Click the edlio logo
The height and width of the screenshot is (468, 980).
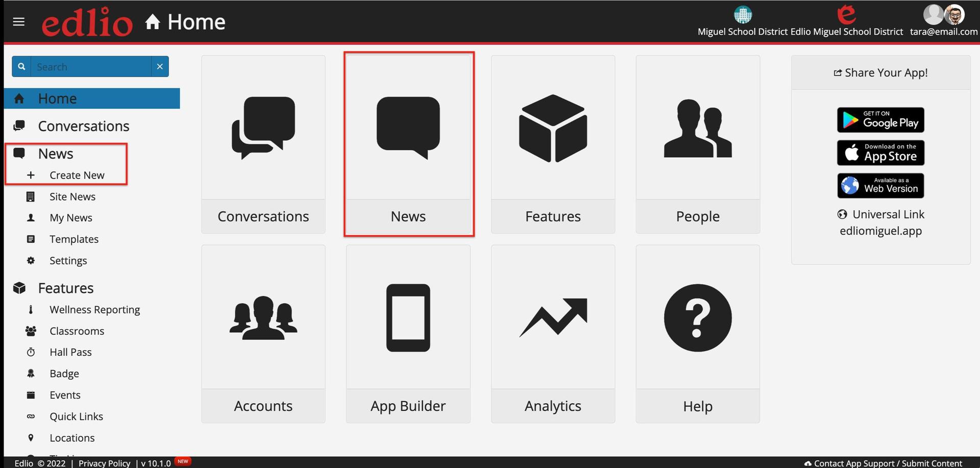[87, 22]
